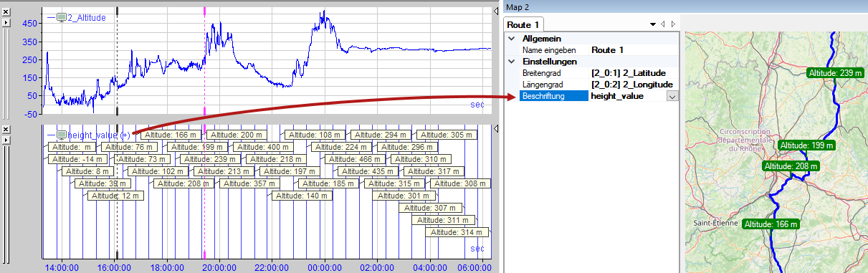Open the Beschriftung height_value dropdown
Viewport: 868px width, 273px height.
(672, 96)
